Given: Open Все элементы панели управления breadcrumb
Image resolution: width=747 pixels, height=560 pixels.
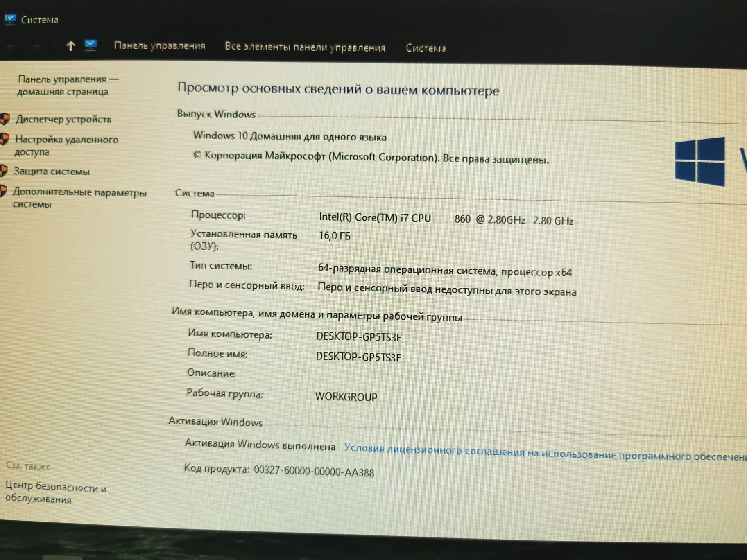Looking at the screenshot, I should (305, 47).
